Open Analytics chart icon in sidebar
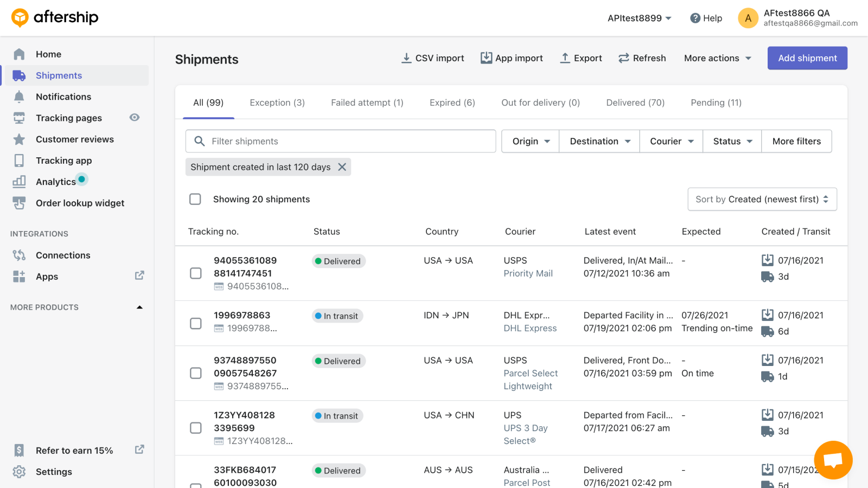The height and width of the screenshot is (488, 868). (19, 182)
